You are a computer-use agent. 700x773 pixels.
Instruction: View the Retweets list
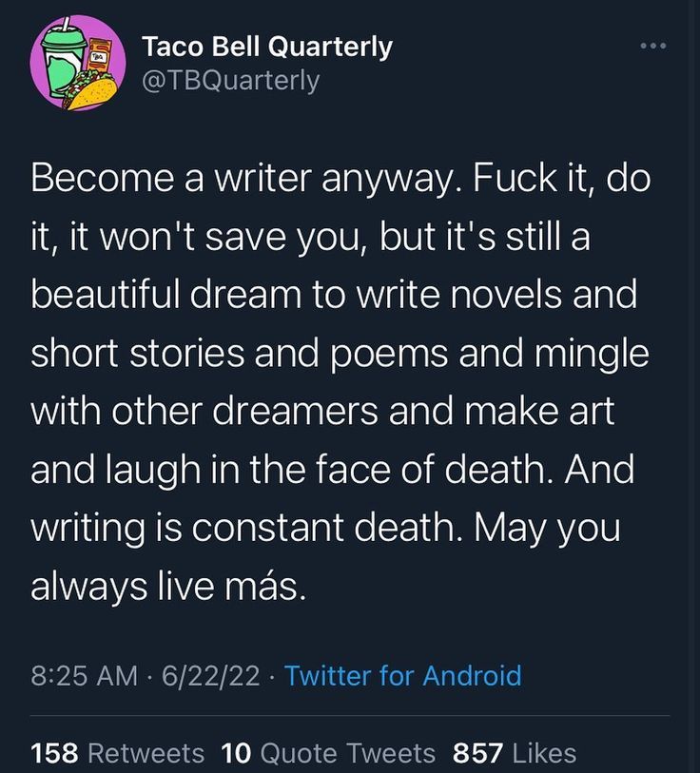pyautogui.click(x=146, y=754)
